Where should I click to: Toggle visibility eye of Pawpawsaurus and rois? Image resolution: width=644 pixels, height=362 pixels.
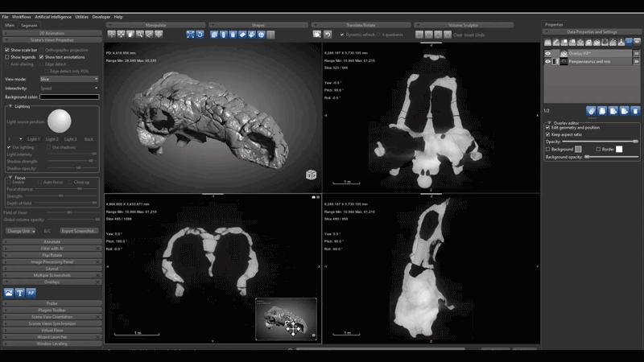[548, 62]
